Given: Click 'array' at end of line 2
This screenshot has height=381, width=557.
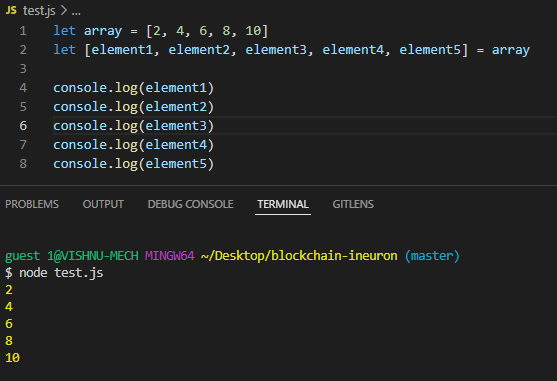Looking at the screenshot, I should pos(510,50).
